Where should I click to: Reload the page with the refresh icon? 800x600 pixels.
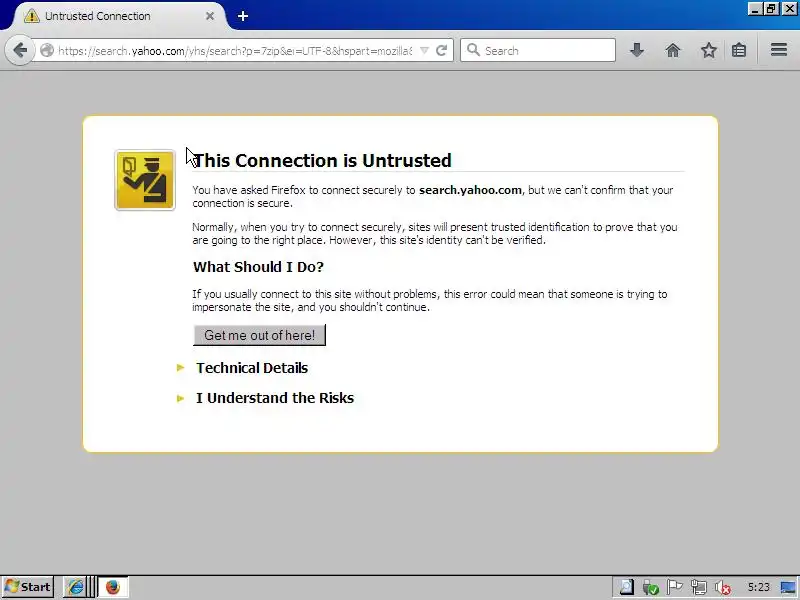(x=442, y=51)
